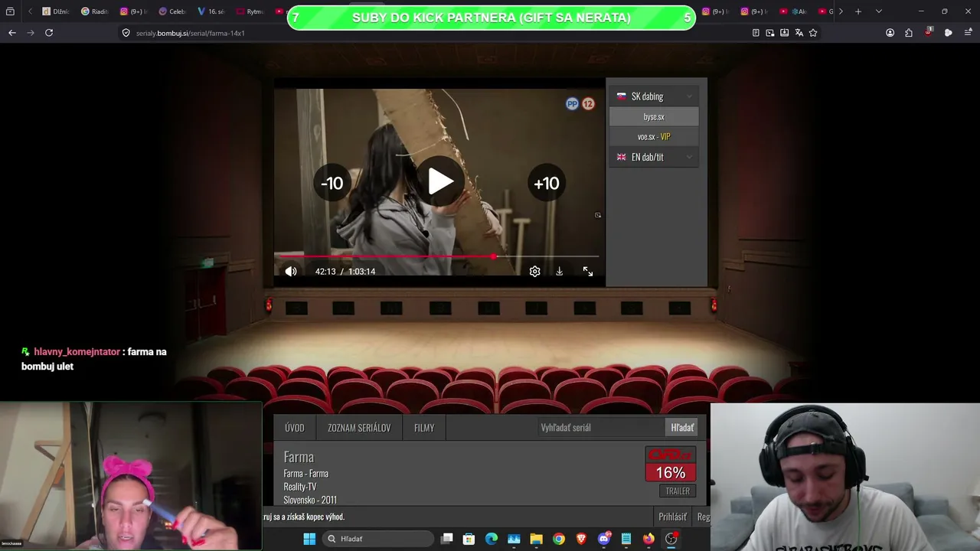Reload the current page

coord(49,33)
